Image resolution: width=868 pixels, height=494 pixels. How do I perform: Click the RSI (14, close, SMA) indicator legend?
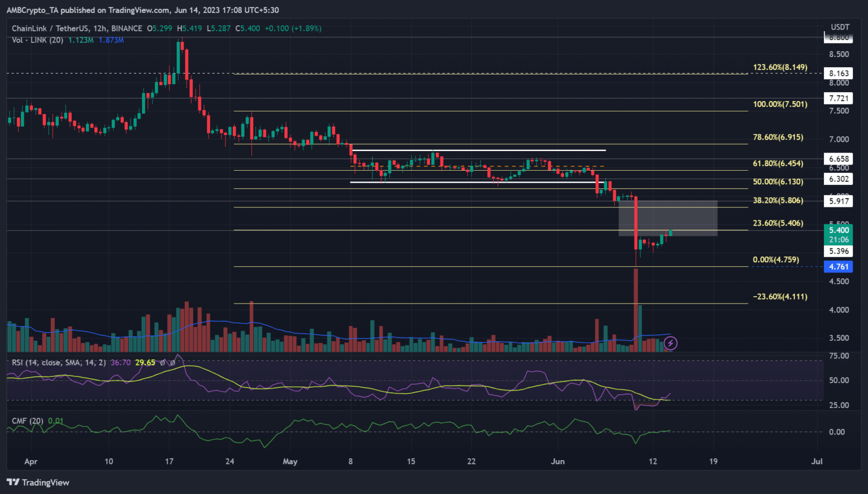[59, 362]
